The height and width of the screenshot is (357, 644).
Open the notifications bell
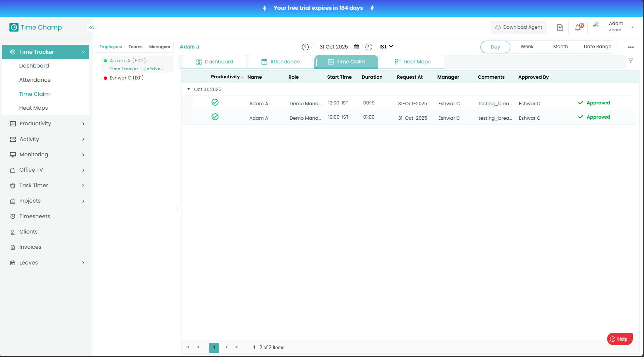tap(578, 27)
